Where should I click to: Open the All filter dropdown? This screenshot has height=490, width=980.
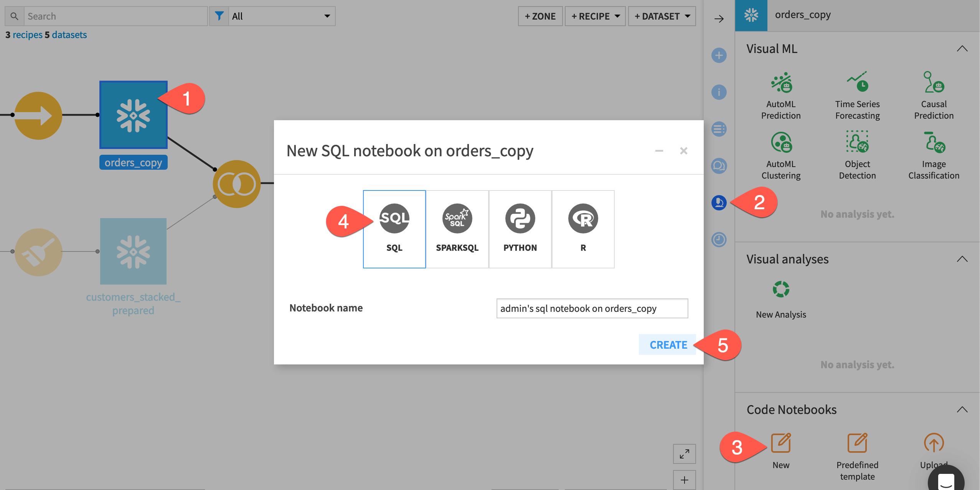281,16
